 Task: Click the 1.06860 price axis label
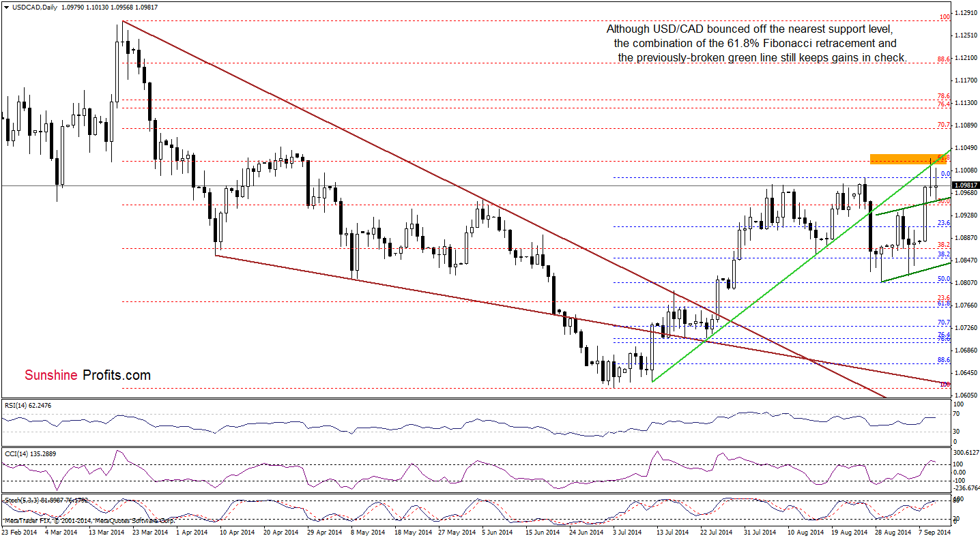tap(964, 350)
